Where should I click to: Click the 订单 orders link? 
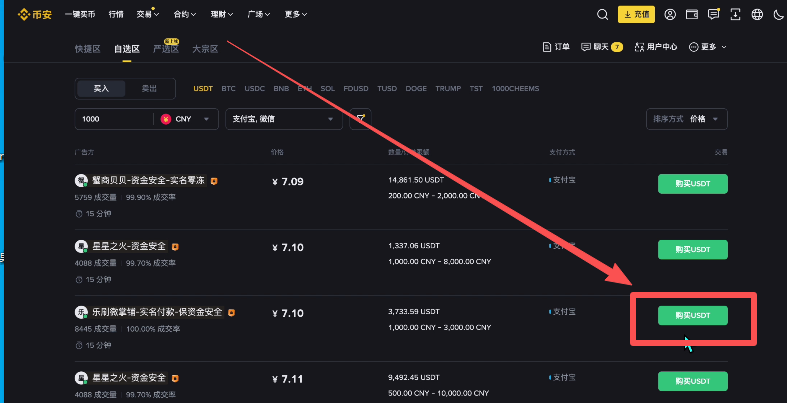click(x=556, y=47)
